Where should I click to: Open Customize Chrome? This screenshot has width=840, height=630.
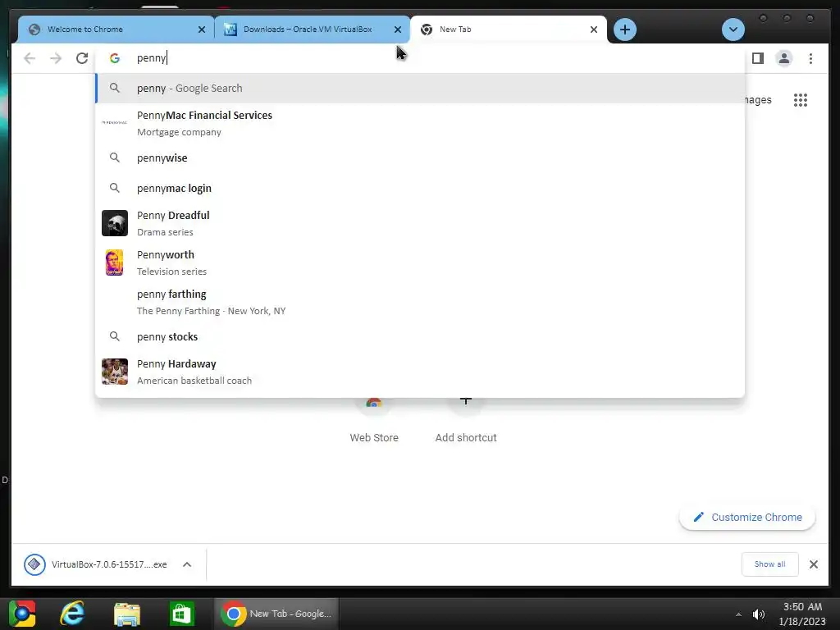click(x=747, y=518)
